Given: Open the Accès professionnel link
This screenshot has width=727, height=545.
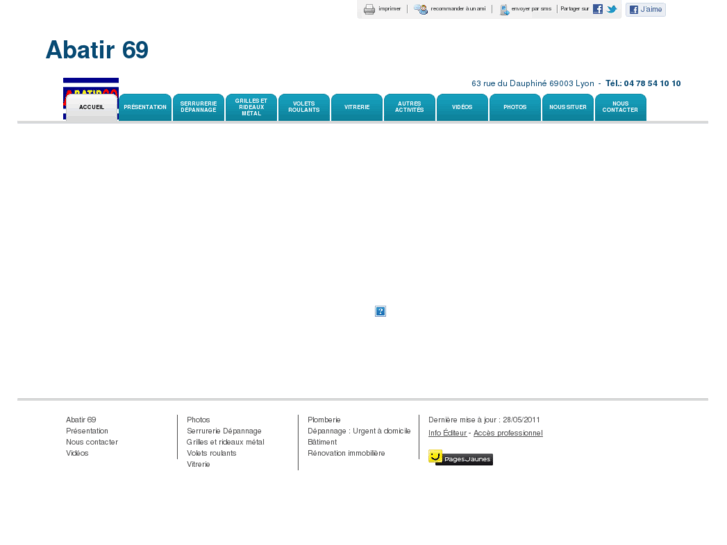Looking at the screenshot, I should tap(508, 433).
